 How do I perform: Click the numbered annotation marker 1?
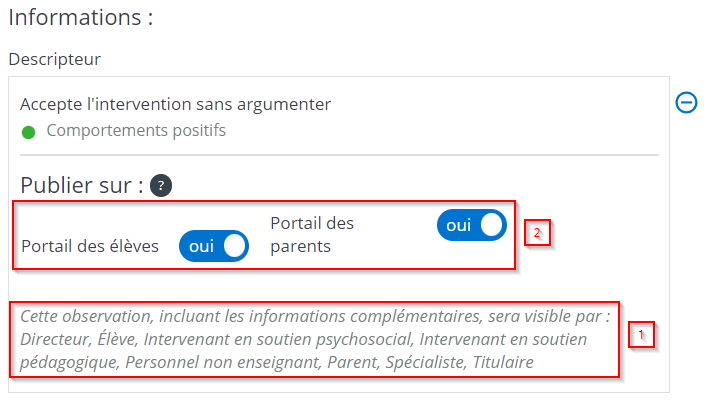[641, 335]
